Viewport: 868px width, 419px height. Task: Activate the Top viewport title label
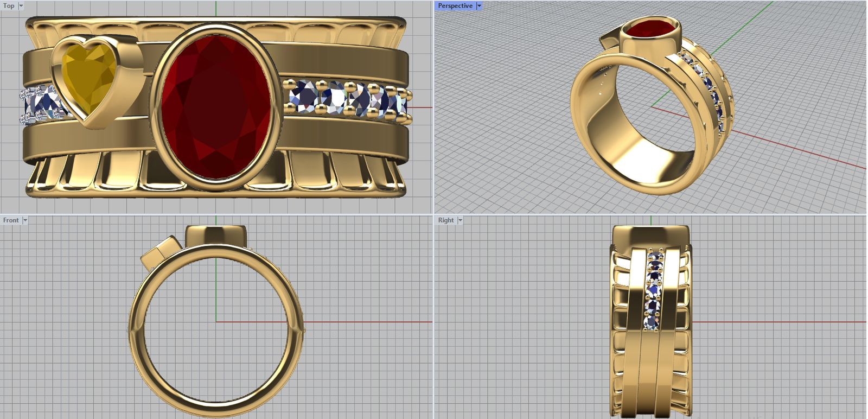[x=9, y=6]
